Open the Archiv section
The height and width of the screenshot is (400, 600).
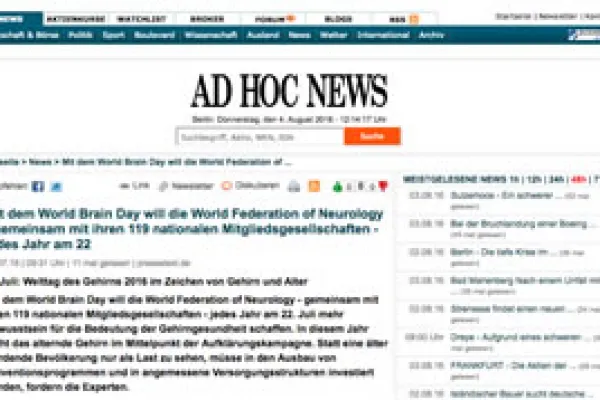431,35
